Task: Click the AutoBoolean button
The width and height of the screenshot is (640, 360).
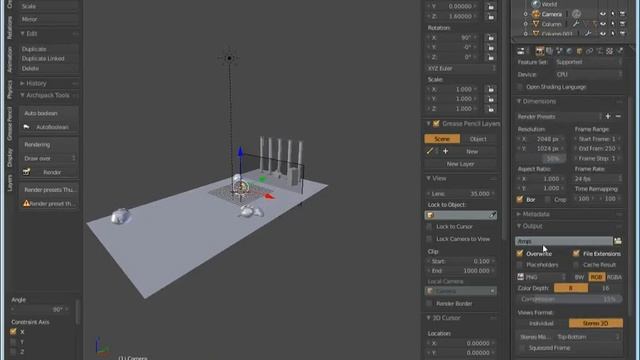Action: click(x=49, y=127)
